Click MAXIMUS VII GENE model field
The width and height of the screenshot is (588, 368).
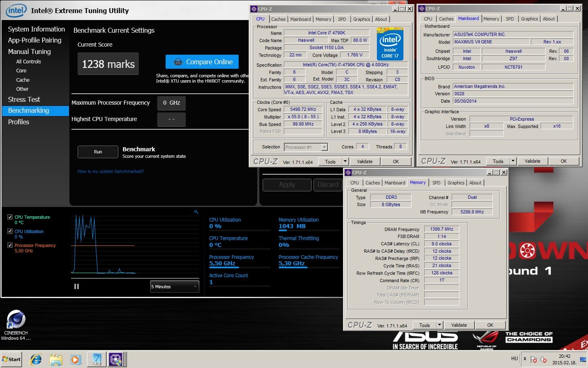pyautogui.click(x=491, y=42)
